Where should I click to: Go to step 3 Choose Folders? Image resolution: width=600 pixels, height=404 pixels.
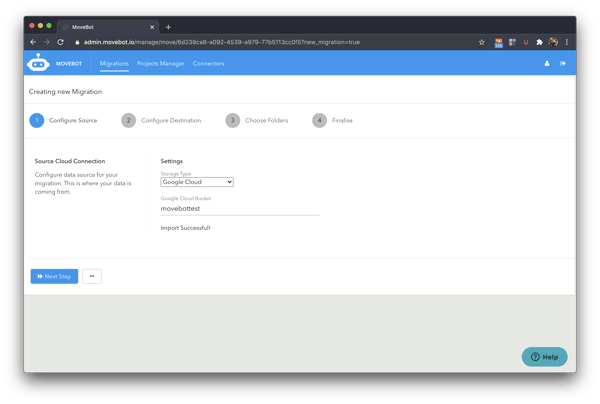[x=232, y=120]
